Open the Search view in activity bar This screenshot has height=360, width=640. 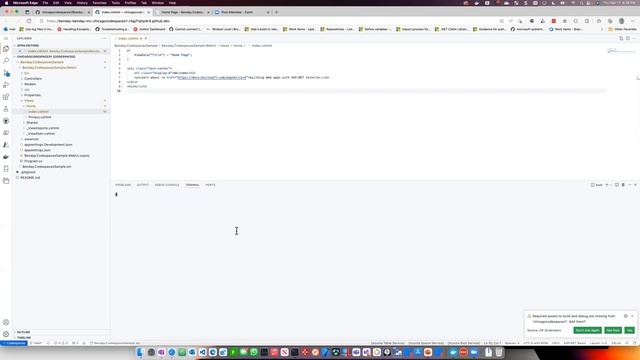coord(6,61)
